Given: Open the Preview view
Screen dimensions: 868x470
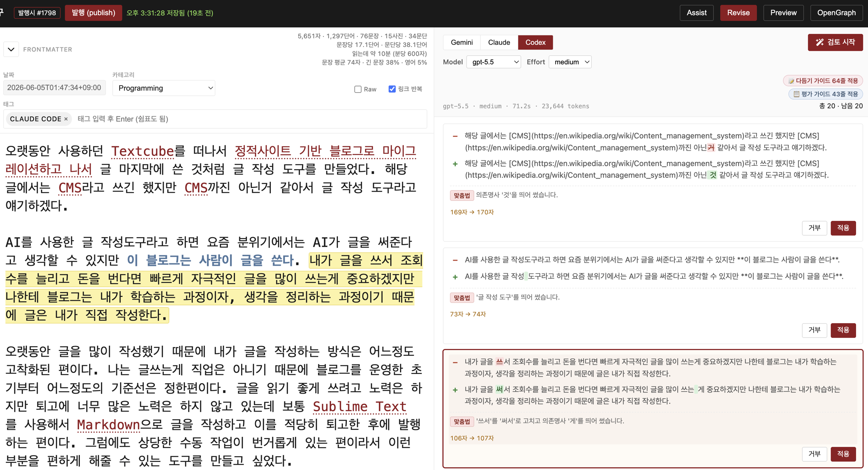Looking at the screenshot, I should point(783,13).
